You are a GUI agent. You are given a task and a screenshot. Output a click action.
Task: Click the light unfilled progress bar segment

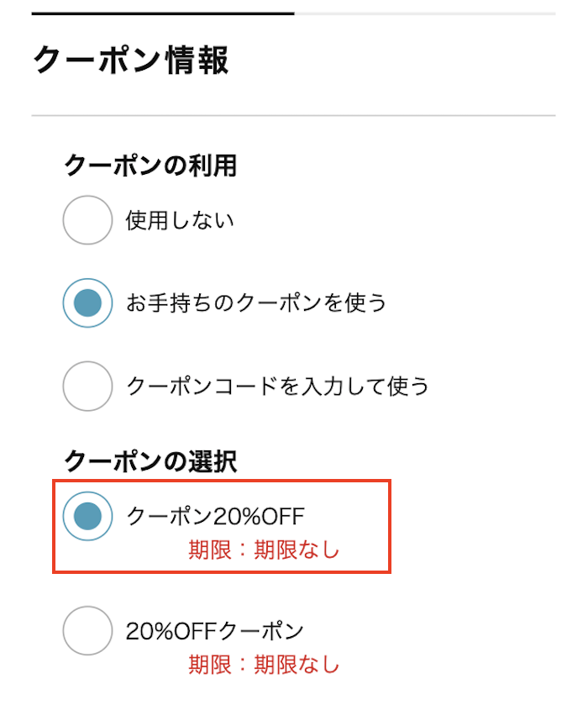point(424,13)
